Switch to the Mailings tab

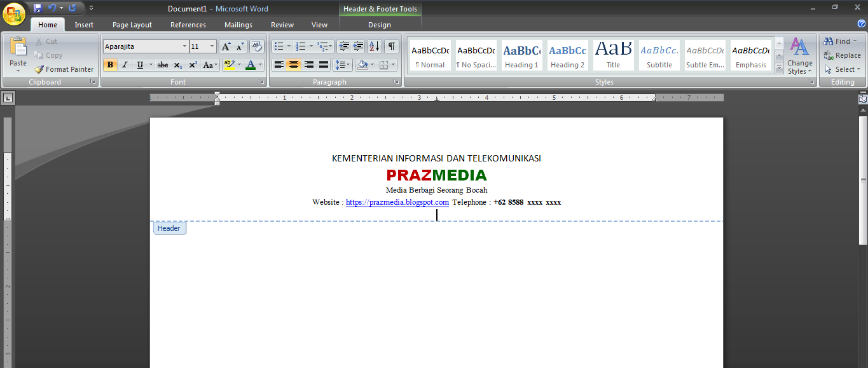(238, 25)
